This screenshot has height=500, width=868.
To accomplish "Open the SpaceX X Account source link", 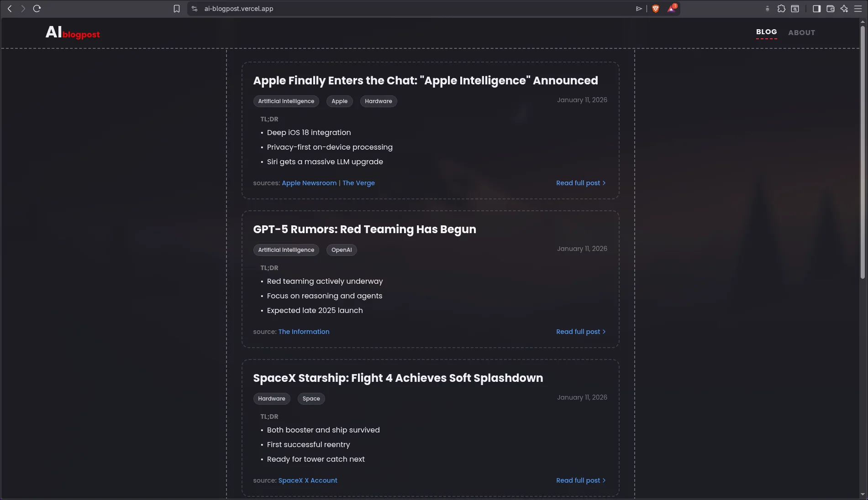I will tap(308, 480).
